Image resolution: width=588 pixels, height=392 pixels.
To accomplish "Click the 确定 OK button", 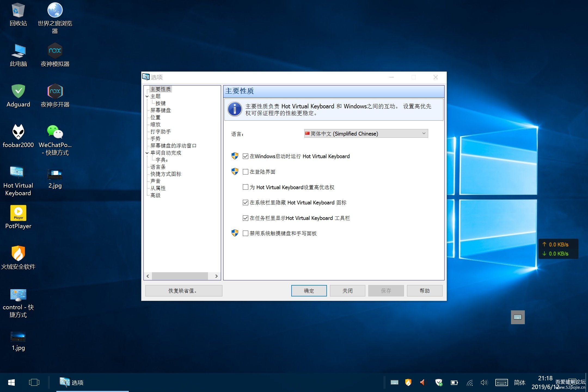I will [309, 291].
